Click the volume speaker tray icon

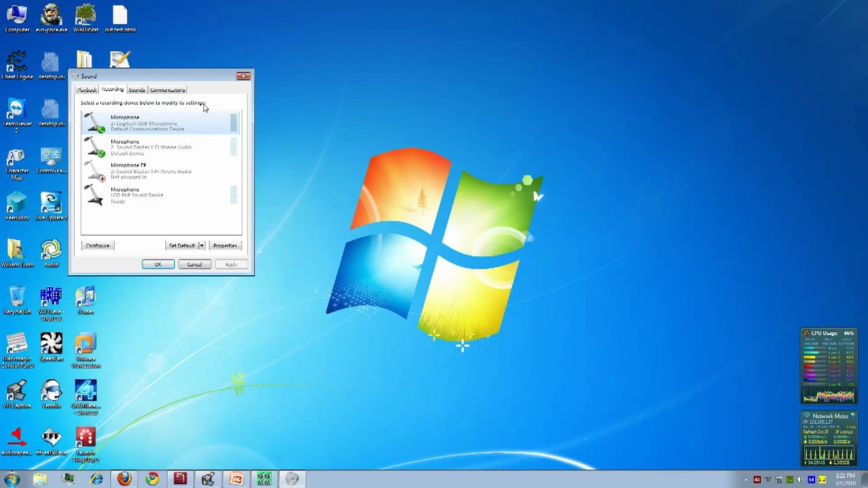point(800,480)
